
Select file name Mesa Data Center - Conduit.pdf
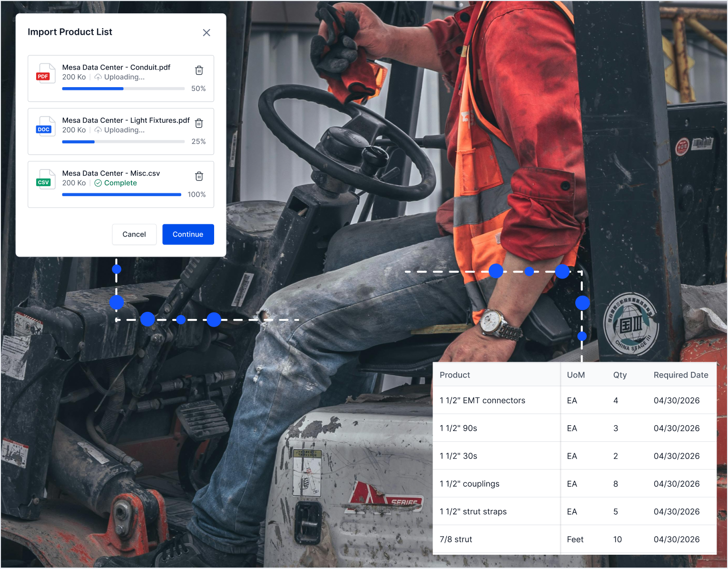point(116,67)
